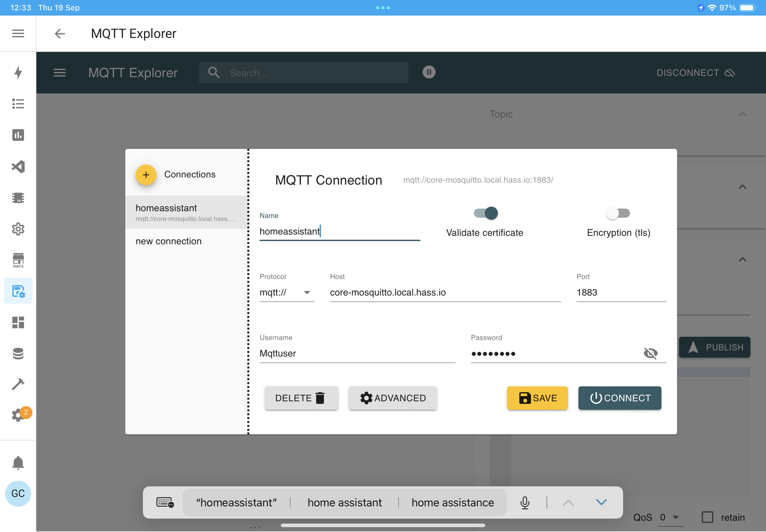This screenshot has width=766, height=532.
Task: Open the chip-shaped sidebar icon
Action: pos(18,198)
